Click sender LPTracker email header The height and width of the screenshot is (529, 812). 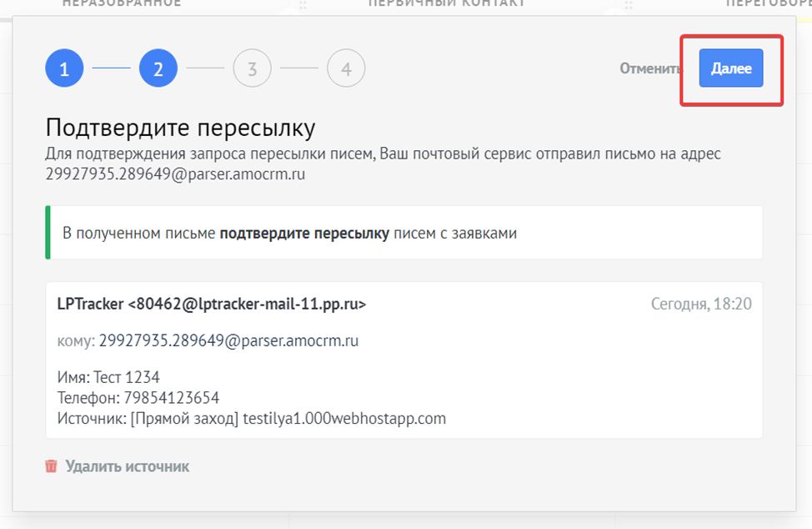pyautogui.click(x=211, y=304)
